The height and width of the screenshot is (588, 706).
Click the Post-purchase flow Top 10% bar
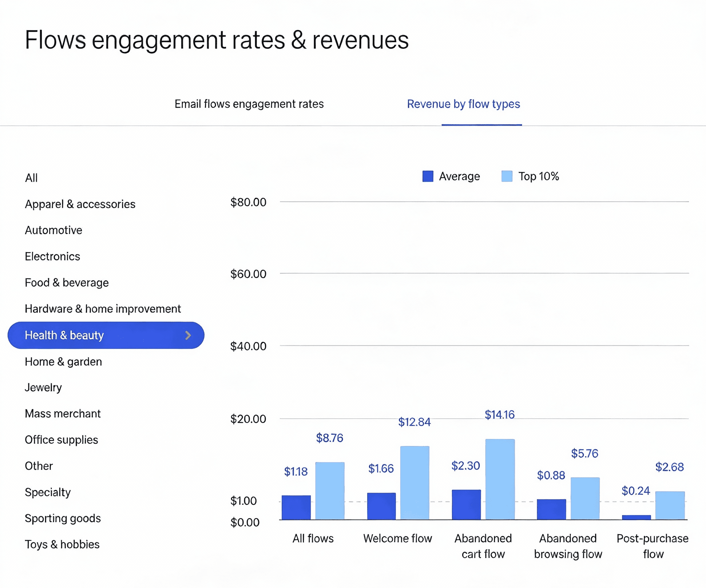tap(670, 505)
